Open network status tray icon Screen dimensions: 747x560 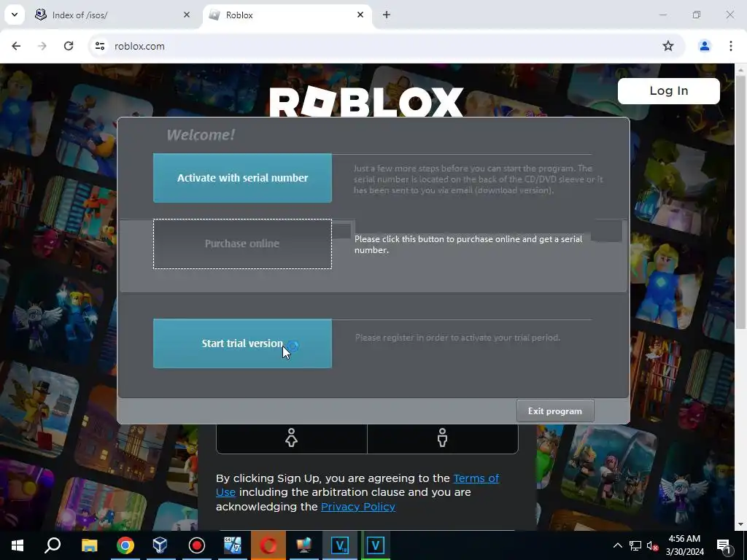pos(635,545)
